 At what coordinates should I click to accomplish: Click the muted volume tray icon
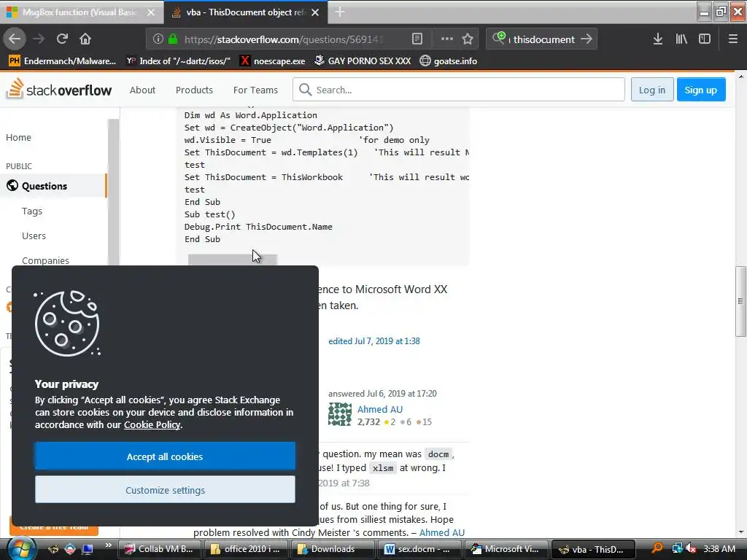[x=691, y=549]
